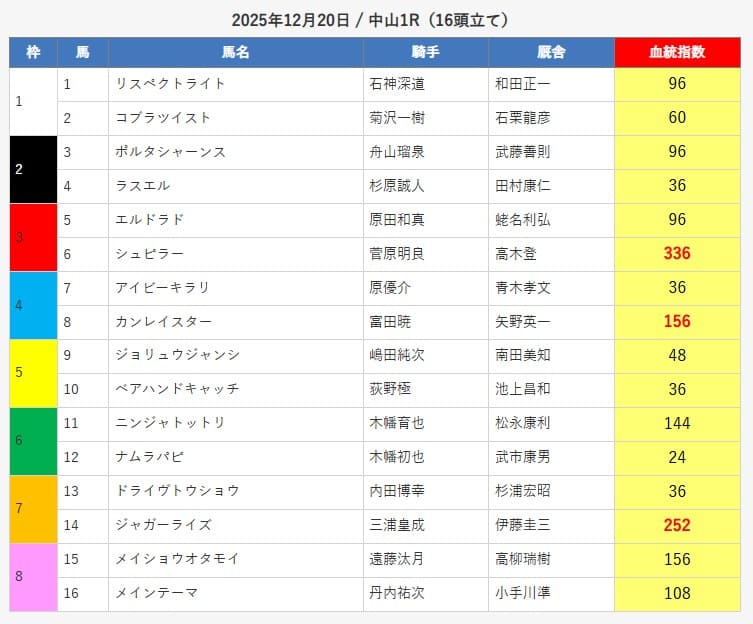Image resolution: width=753 pixels, height=624 pixels.
Task: Click the 血統指数 red column header
Action: 677,53
